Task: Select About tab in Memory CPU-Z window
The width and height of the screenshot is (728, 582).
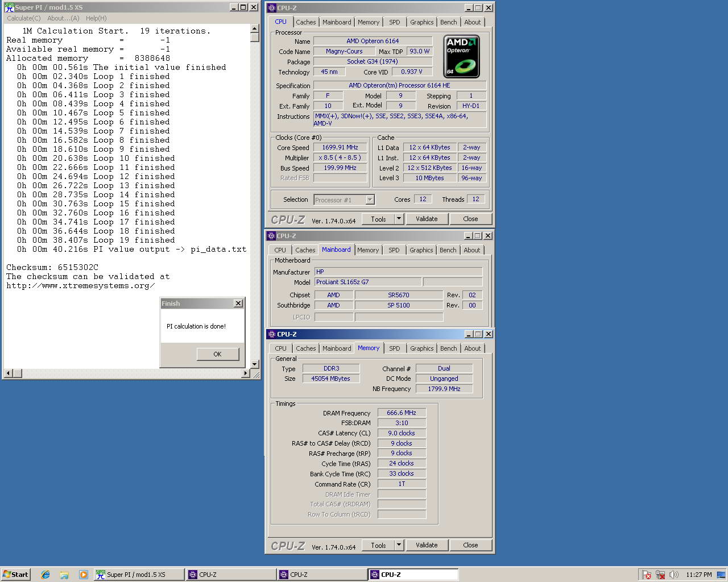Action: pos(473,348)
